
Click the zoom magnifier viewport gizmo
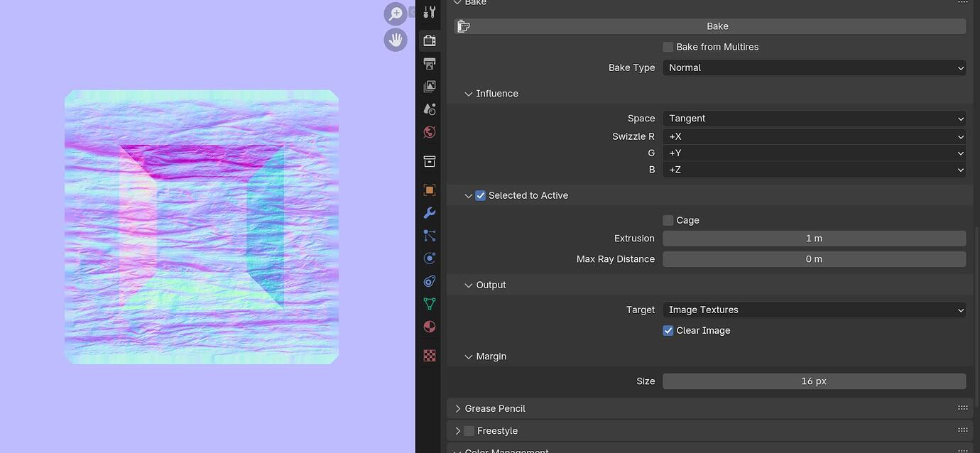(396, 13)
